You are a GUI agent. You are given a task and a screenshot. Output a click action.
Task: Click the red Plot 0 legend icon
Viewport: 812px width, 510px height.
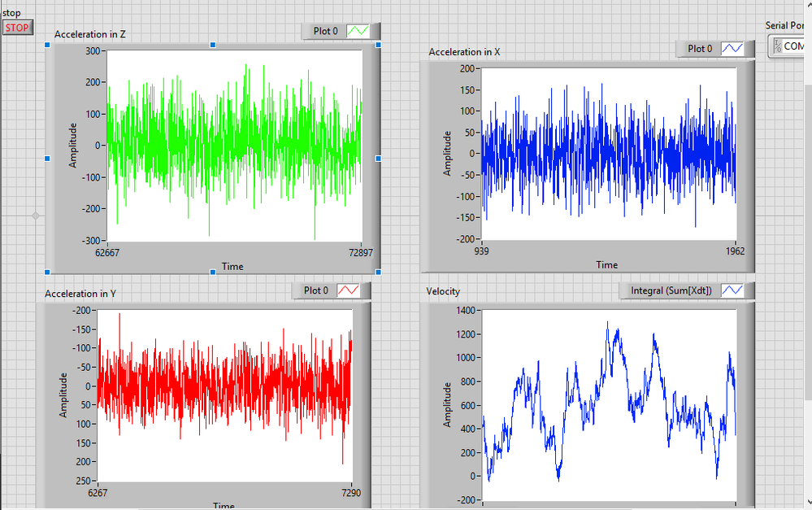point(348,290)
